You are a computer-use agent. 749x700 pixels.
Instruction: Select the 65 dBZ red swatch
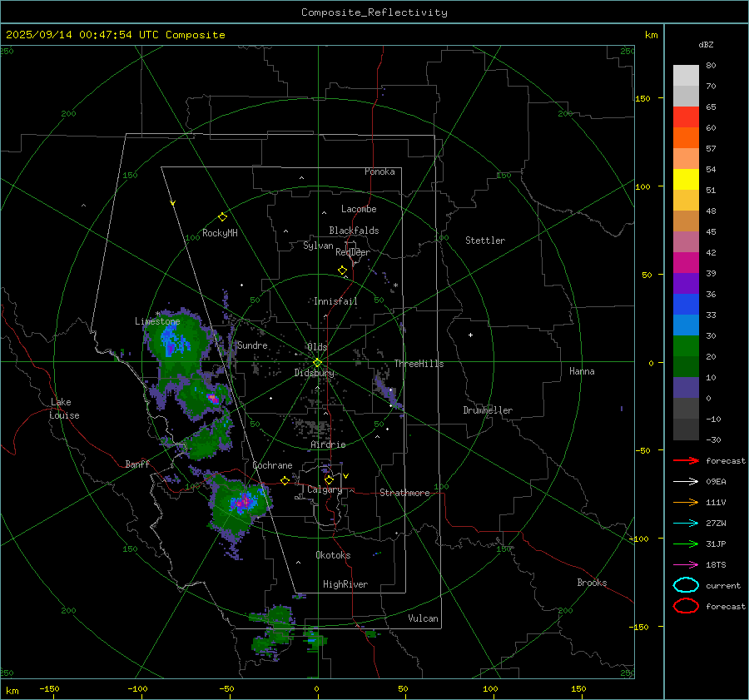[686, 117]
